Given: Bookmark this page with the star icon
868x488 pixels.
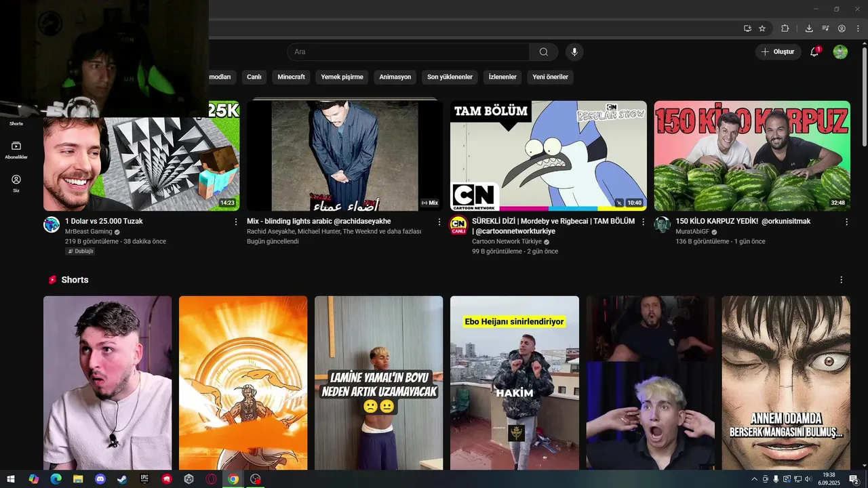Looking at the screenshot, I should pyautogui.click(x=762, y=28).
